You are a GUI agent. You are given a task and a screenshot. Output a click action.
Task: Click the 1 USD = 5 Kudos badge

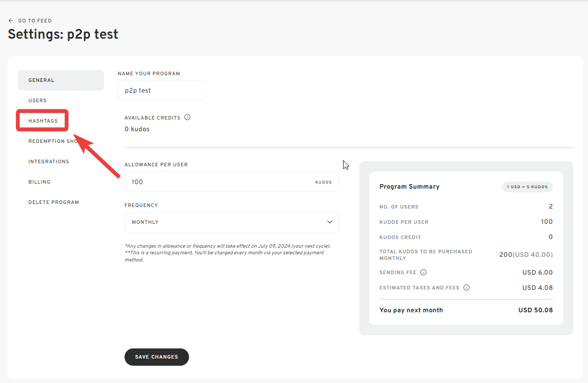pyautogui.click(x=527, y=187)
